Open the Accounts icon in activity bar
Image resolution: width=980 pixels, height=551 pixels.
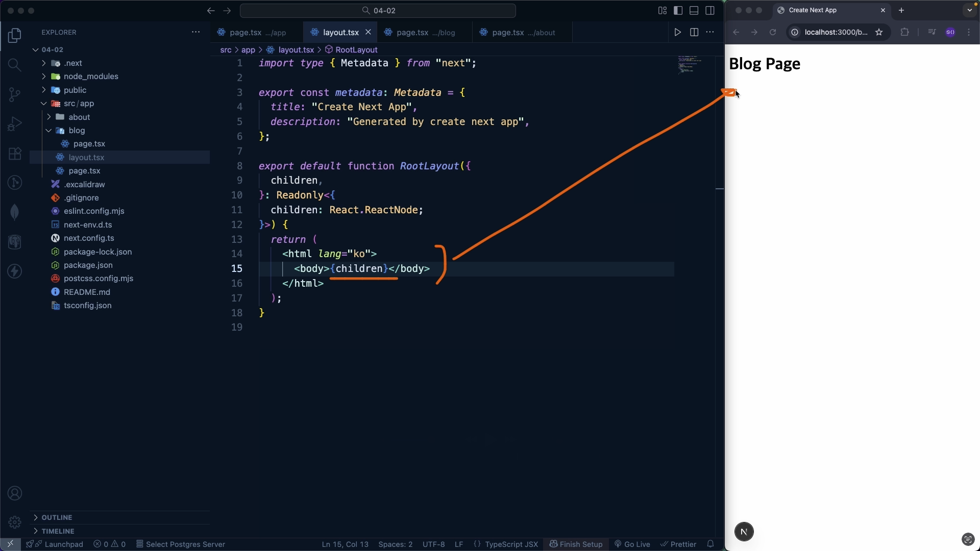point(14,493)
